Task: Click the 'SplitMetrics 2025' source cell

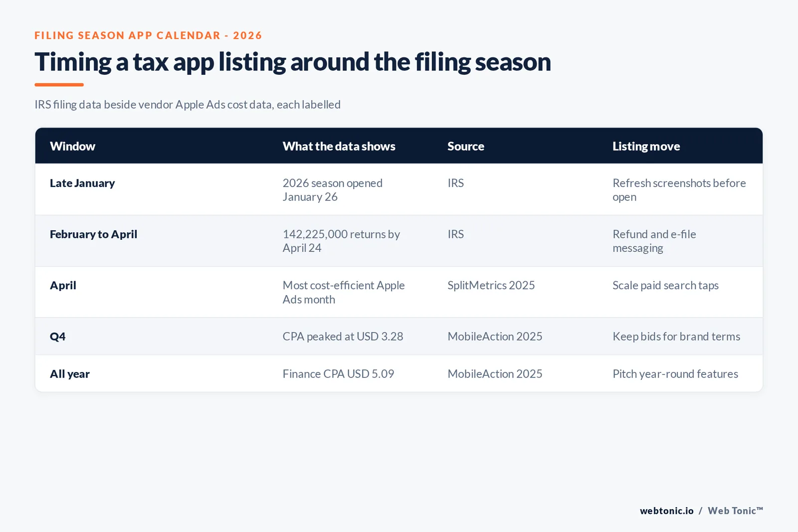Action: (491, 285)
